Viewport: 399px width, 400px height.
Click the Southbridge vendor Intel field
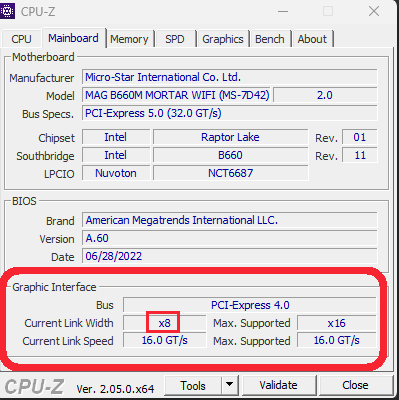116,155
